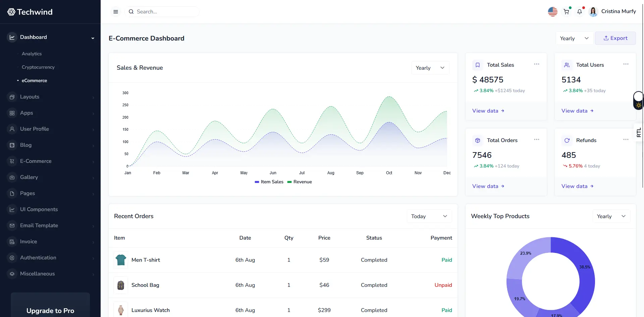The image size is (644, 317).
Task: Click the Layouts sidebar icon
Action: pos(12,97)
